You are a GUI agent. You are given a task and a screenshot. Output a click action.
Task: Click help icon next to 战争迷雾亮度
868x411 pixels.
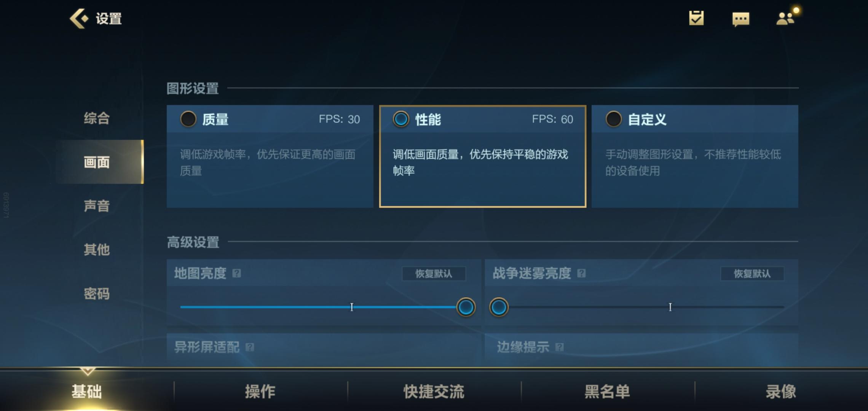point(581,273)
